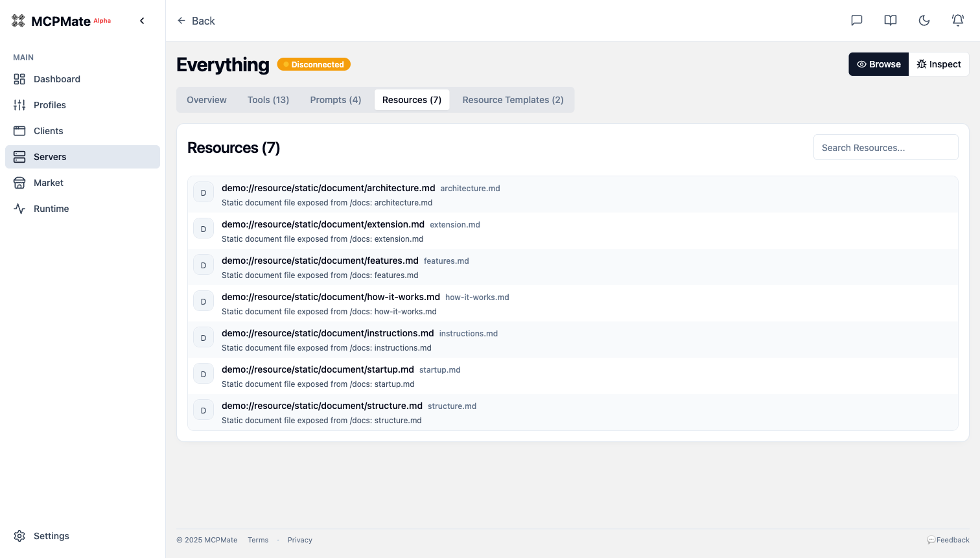This screenshot has height=558, width=980.
Task: Open the Clients section
Action: click(x=82, y=131)
